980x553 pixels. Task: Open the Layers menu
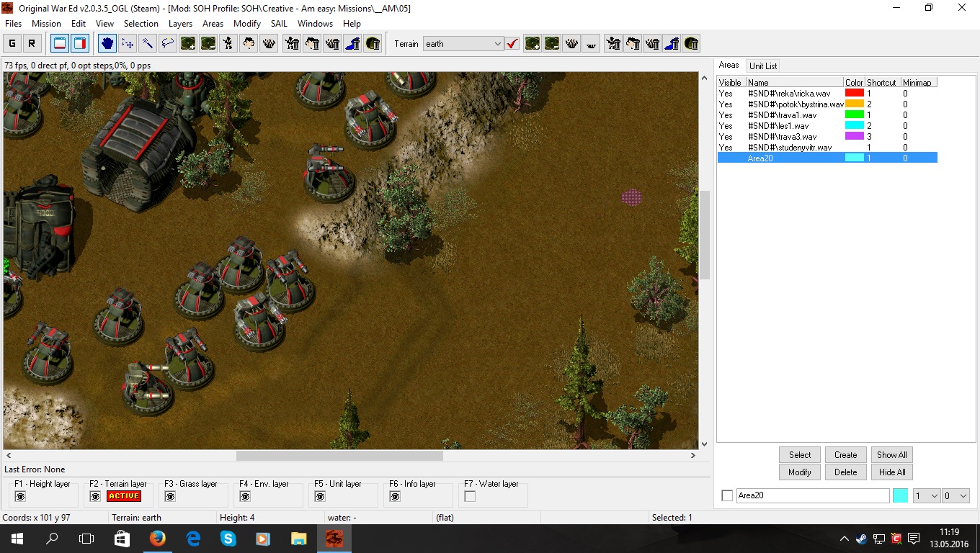(x=180, y=24)
